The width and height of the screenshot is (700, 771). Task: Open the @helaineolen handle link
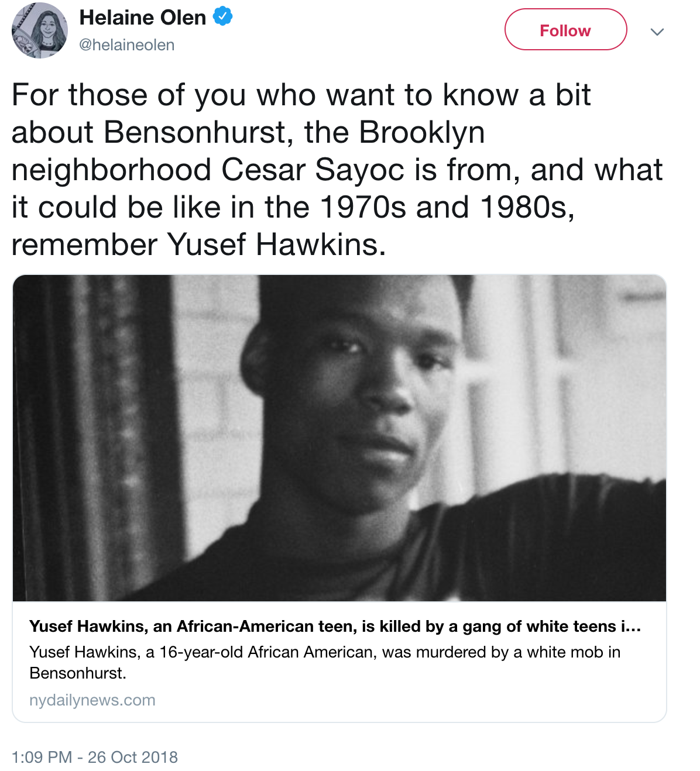(x=126, y=45)
